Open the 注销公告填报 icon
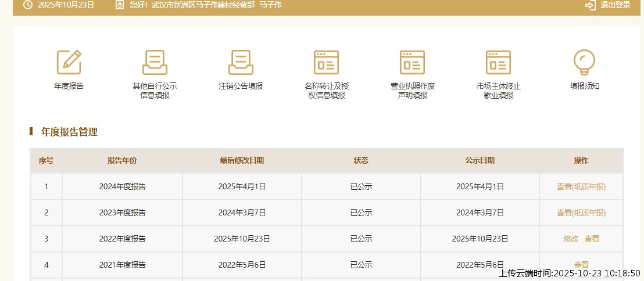The height and width of the screenshot is (281, 644). tap(241, 62)
